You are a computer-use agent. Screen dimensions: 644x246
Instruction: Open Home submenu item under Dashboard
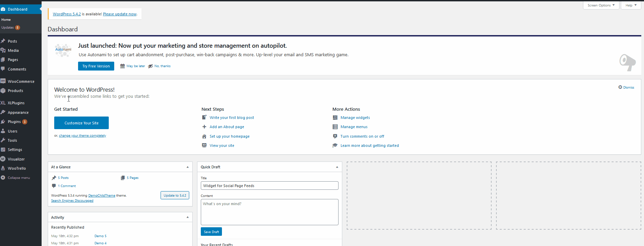point(6,20)
